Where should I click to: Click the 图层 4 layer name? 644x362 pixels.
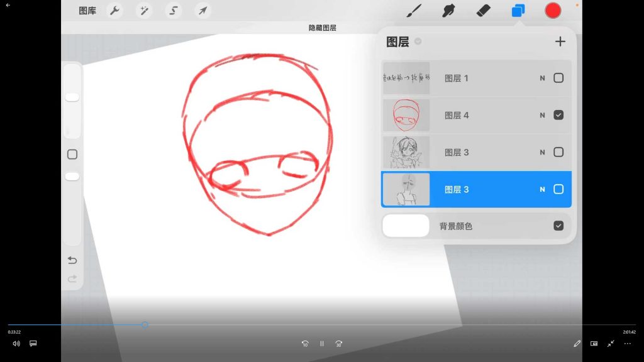[x=457, y=116]
